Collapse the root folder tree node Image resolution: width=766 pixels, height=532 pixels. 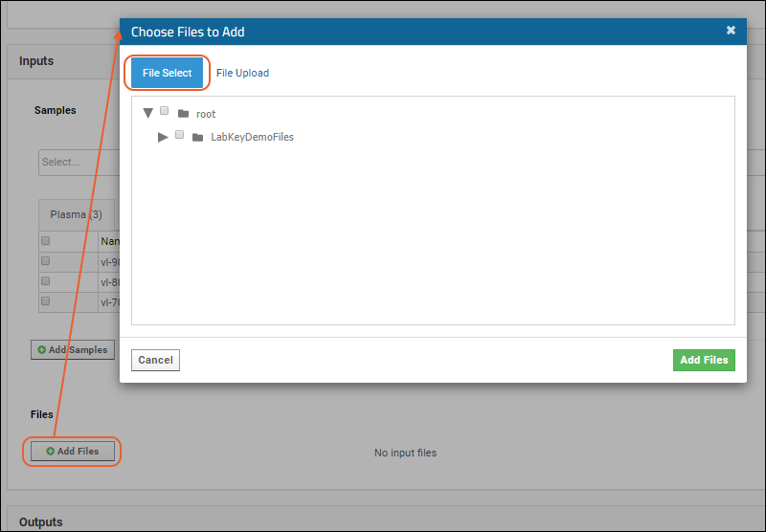tap(148, 113)
